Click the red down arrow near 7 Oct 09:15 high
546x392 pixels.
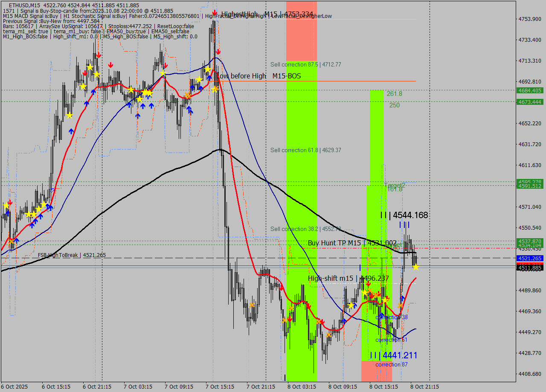coord(166,65)
